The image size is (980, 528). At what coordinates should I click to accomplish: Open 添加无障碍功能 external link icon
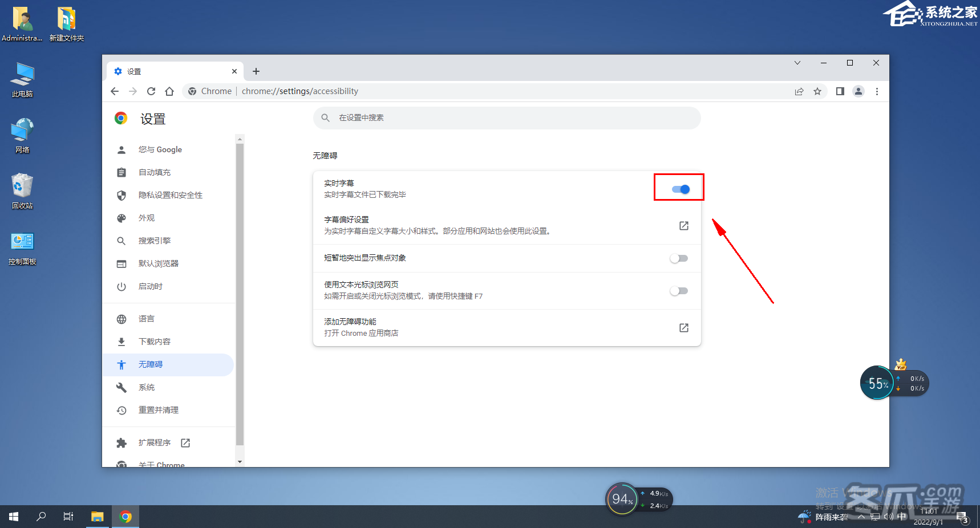[x=684, y=328]
